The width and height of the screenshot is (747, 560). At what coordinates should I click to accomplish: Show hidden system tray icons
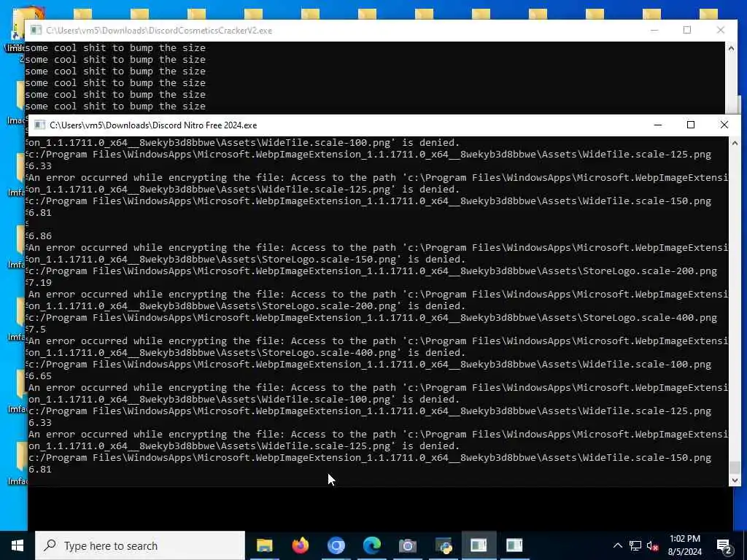click(x=617, y=545)
